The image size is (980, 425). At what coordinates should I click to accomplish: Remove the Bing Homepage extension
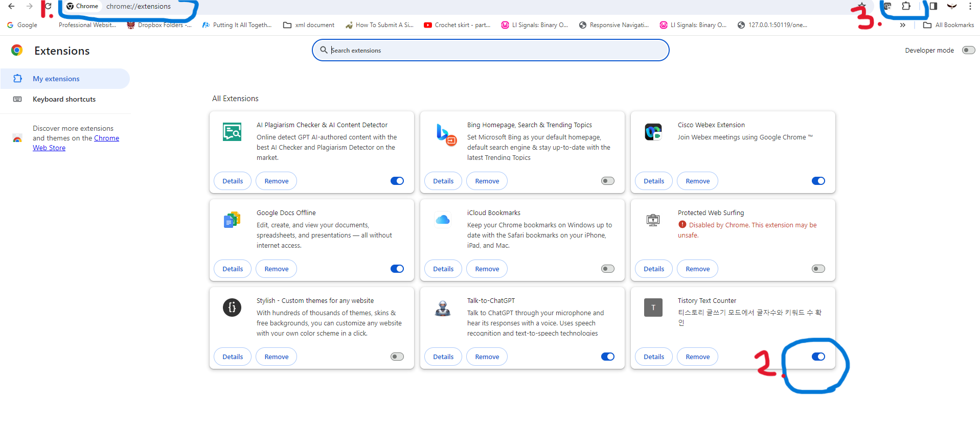[x=487, y=181]
